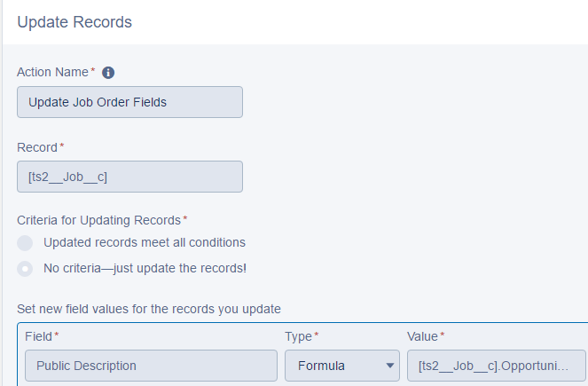Open the Type dropdown showing Formula
The height and width of the screenshot is (386, 588).
coord(341,366)
